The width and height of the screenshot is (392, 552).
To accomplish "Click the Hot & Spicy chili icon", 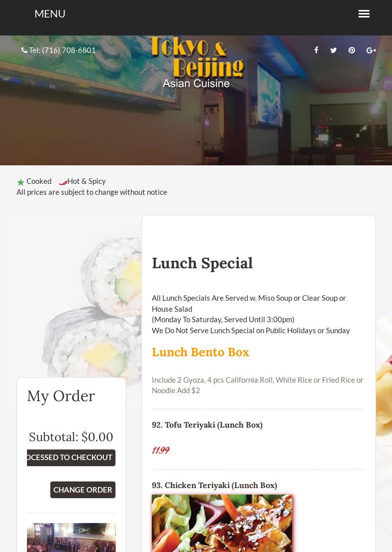I will (62, 182).
